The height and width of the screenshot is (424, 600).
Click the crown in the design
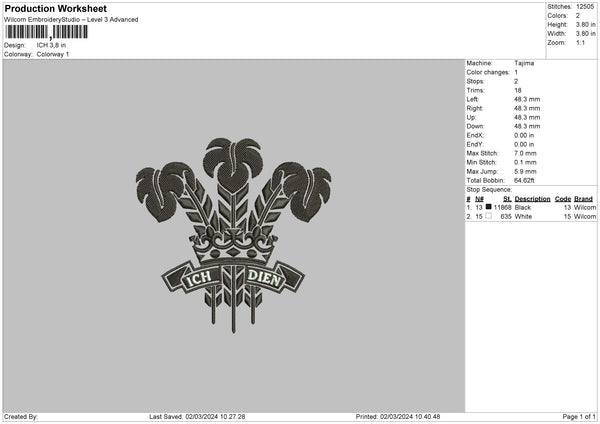233,244
